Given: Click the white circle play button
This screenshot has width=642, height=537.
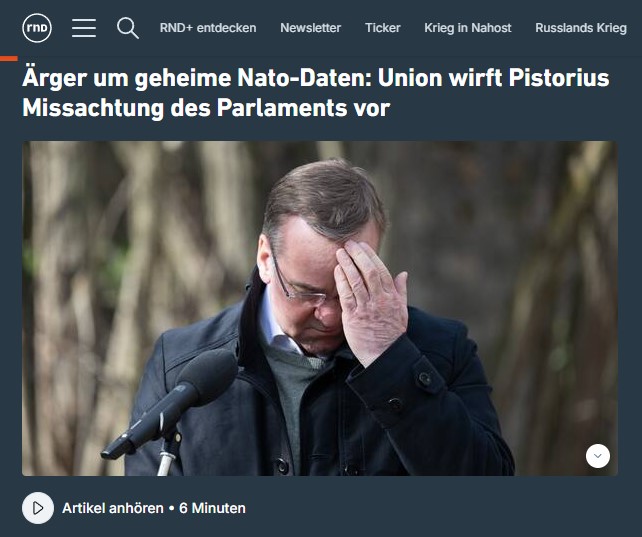Looking at the screenshot, I should [x=38, y=508].
